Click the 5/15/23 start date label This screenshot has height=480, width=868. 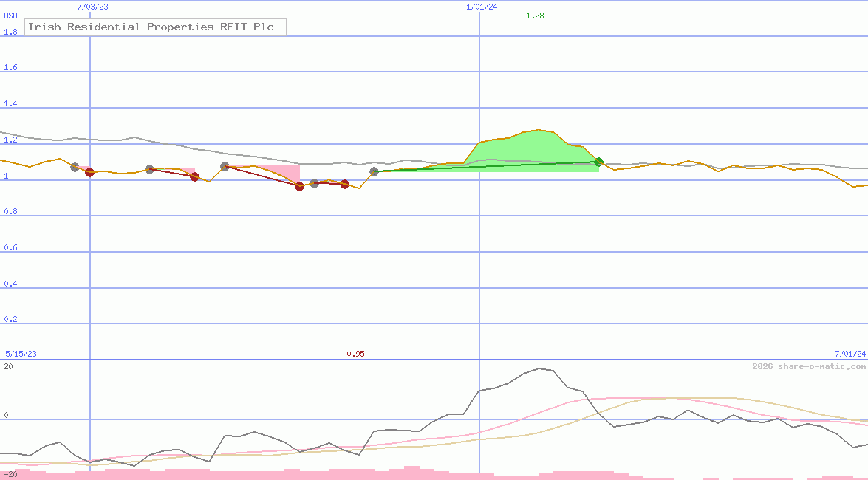click(x=21, y=354)
